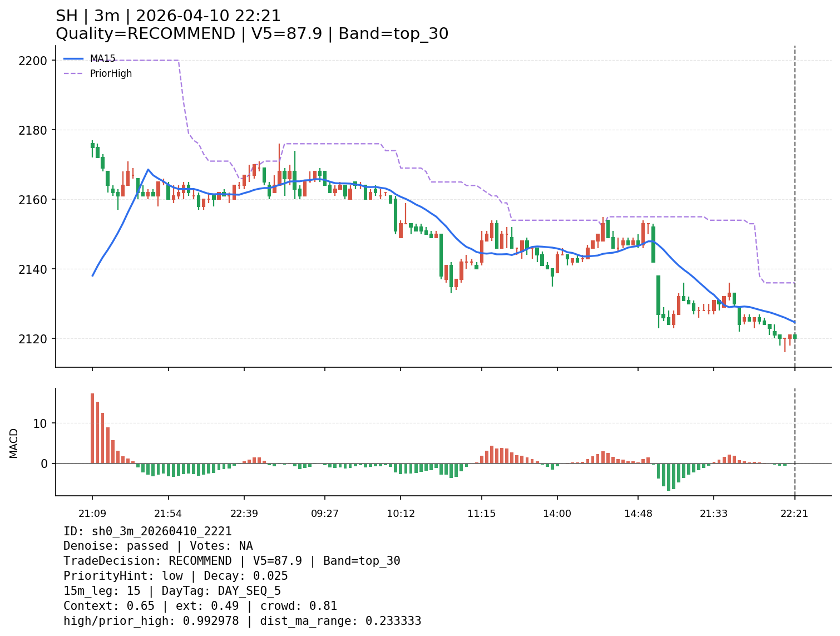Click the 21:09 time axis label
The height and width of the screenshot is (636, 840).
click(92, 514)
